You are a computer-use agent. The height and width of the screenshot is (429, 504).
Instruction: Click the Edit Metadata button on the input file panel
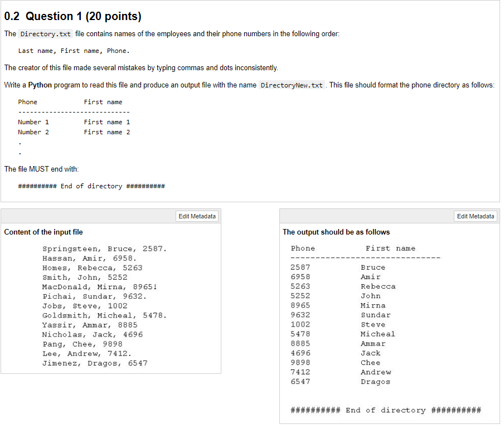click(197, 216)
